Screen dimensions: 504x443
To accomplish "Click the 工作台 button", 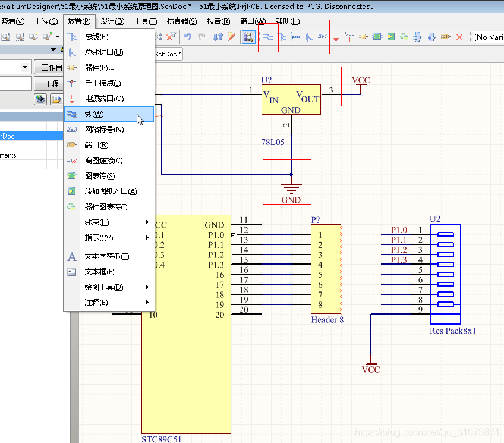I will [x=49, y=67].
